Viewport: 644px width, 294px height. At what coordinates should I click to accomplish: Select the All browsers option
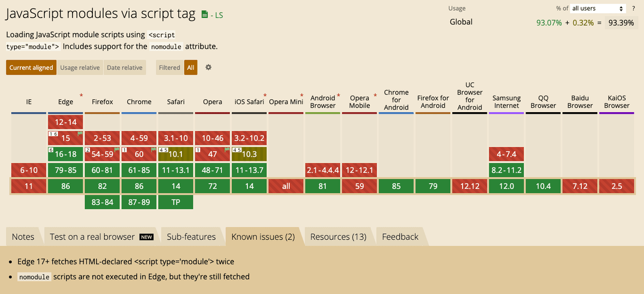click(x=191, y=68)
